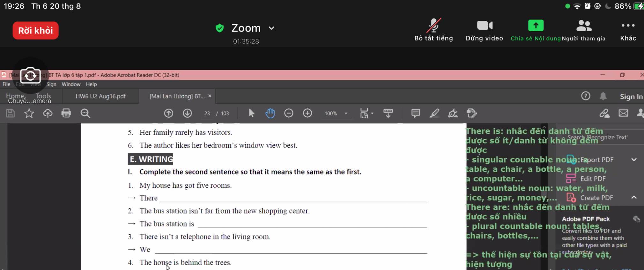Click the cloud upload icon
Screen dimensions: 644x270
coord(48,113)
